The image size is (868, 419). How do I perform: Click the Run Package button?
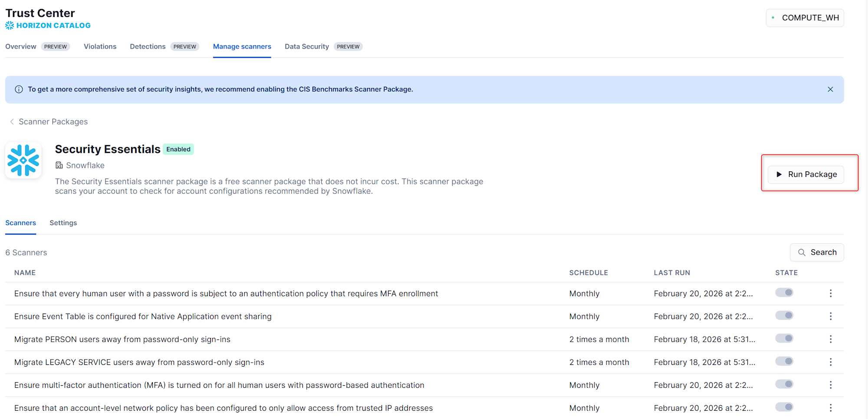(x=806, y=174)
